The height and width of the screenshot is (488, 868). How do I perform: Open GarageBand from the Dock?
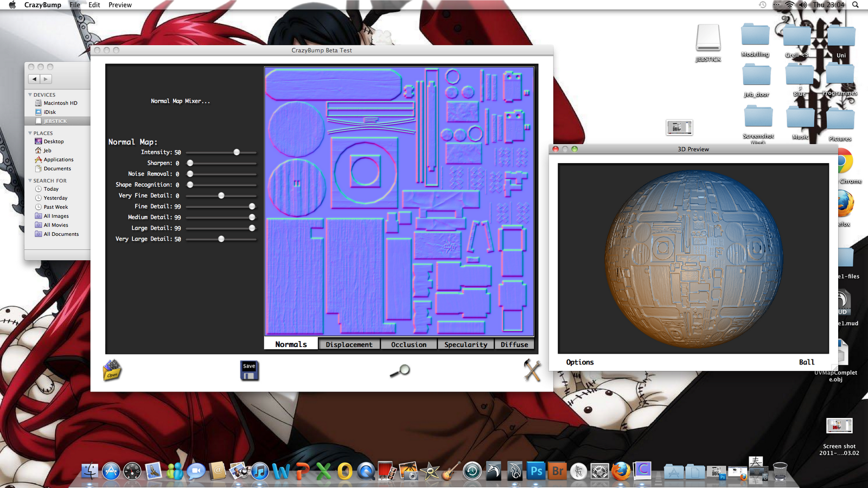451,471
